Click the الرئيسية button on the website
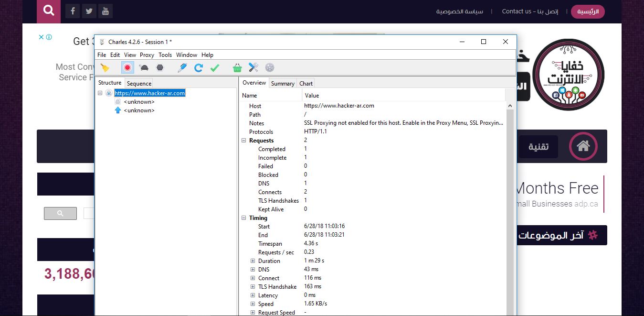This screenshot has height=316, width=644. (588, 11)
